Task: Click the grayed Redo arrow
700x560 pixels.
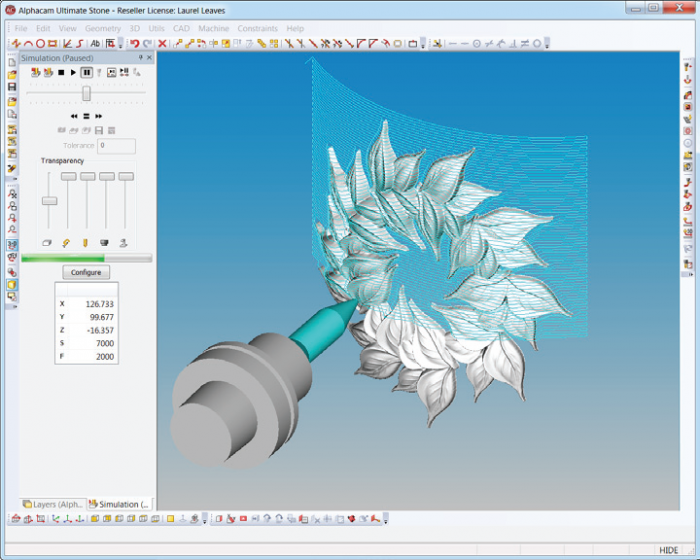Action: [147, 43]
